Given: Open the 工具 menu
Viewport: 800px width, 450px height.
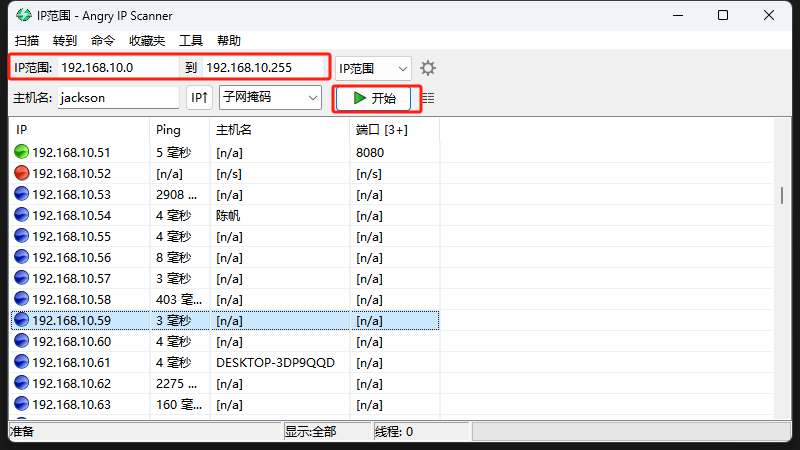Looking at the screenshot, I should (190, 41).
